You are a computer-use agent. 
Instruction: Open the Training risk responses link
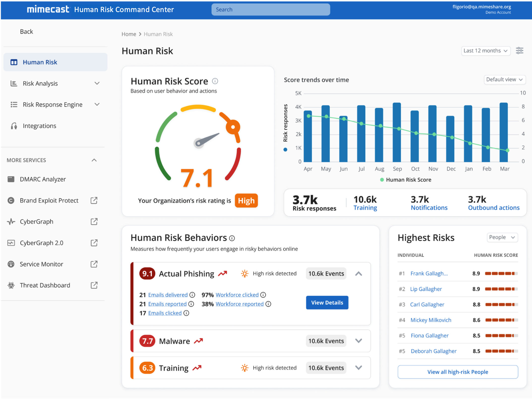365,208
